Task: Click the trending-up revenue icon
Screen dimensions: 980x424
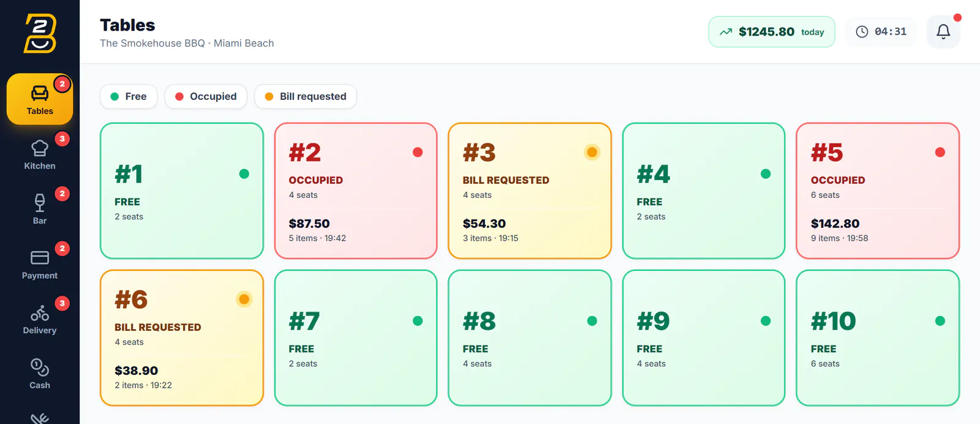Action: coord(726,32)
